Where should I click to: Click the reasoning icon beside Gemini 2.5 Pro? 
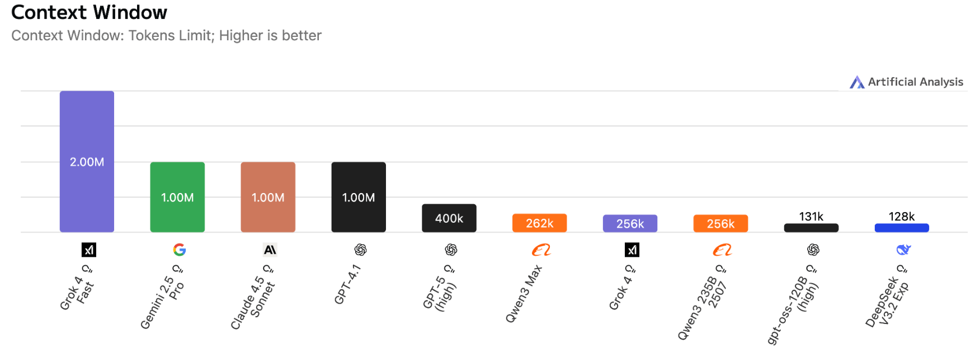[177, 269]
